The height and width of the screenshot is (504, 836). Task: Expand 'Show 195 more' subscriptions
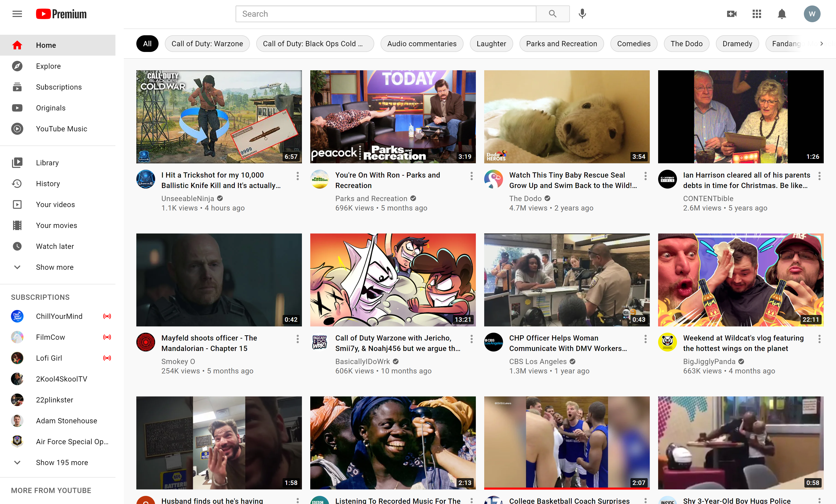click(62, 462)
